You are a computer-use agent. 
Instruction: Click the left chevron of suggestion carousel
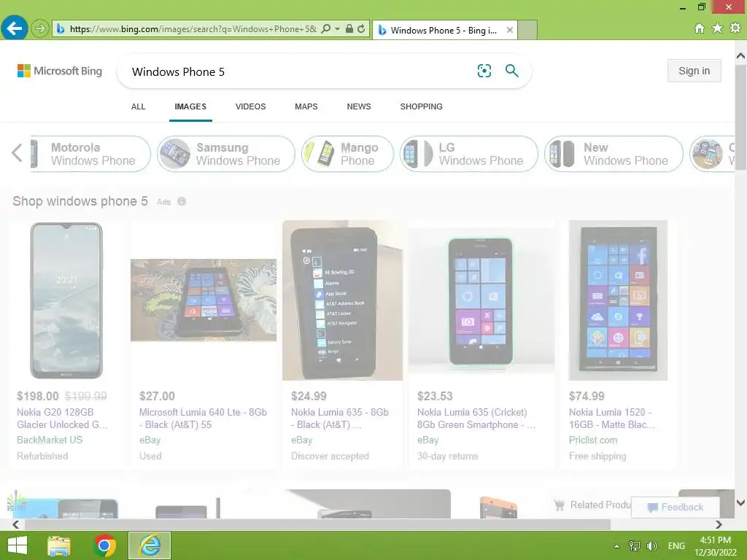[x=17, y=153]
